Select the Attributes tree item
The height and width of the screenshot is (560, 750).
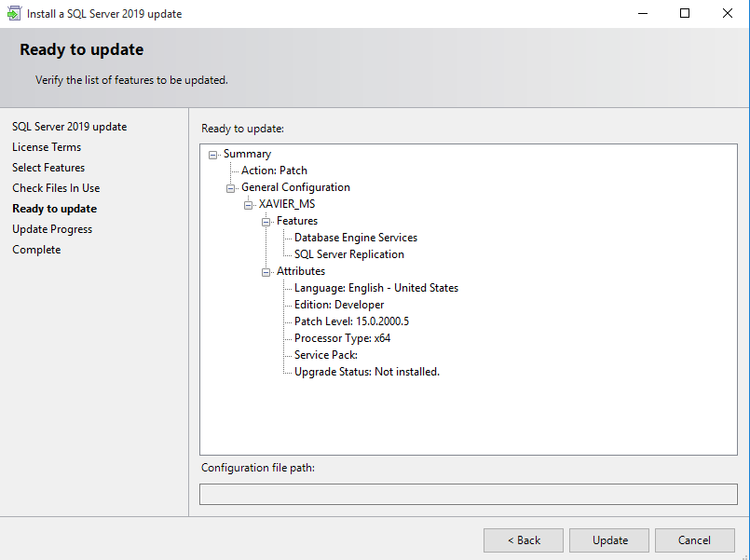(301, 271)
